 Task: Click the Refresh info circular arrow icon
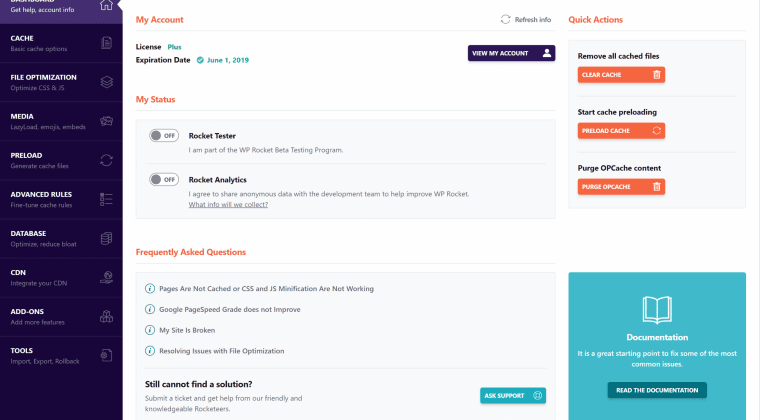506,19
